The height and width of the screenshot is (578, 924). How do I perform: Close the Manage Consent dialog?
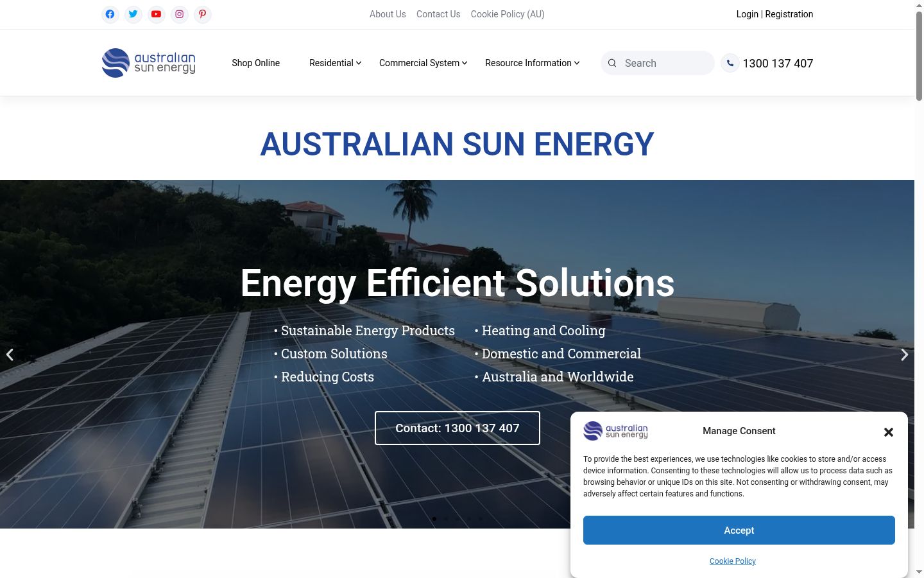coord(889,432)
